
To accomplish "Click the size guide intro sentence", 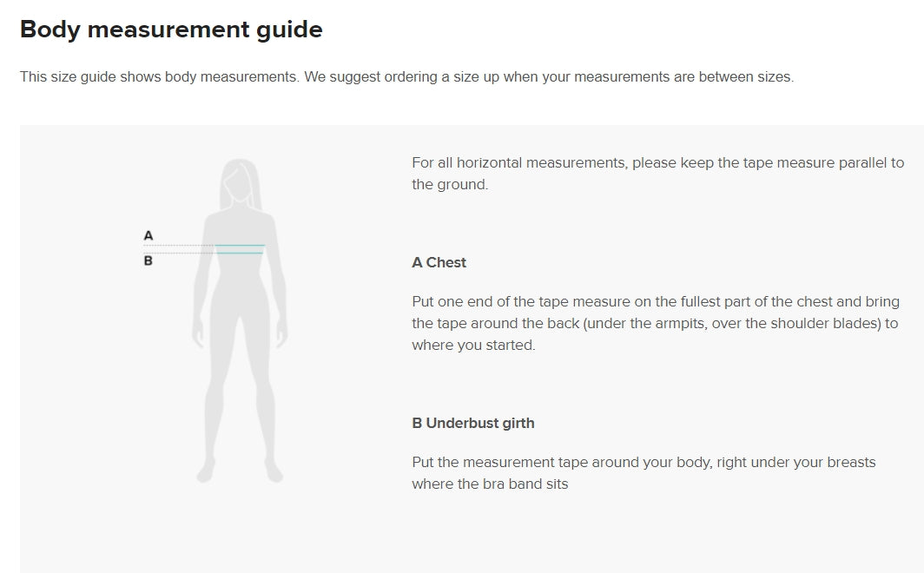I will tap(407, 77).
